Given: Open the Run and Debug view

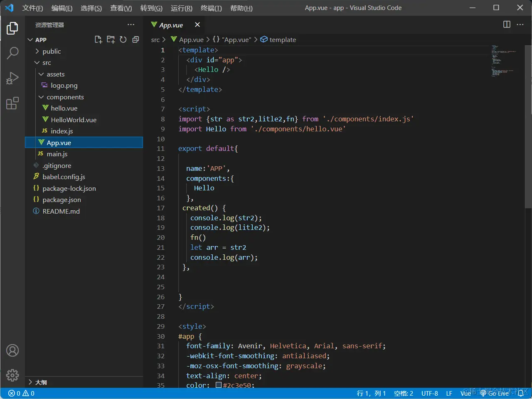Looking at the screenshot, I should tap(12, 78).
